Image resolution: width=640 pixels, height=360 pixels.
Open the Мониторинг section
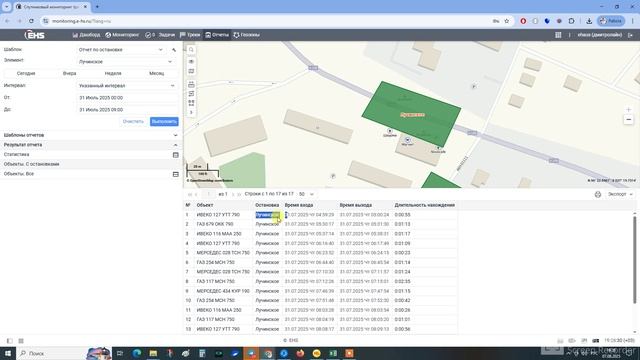click(122, 35)
